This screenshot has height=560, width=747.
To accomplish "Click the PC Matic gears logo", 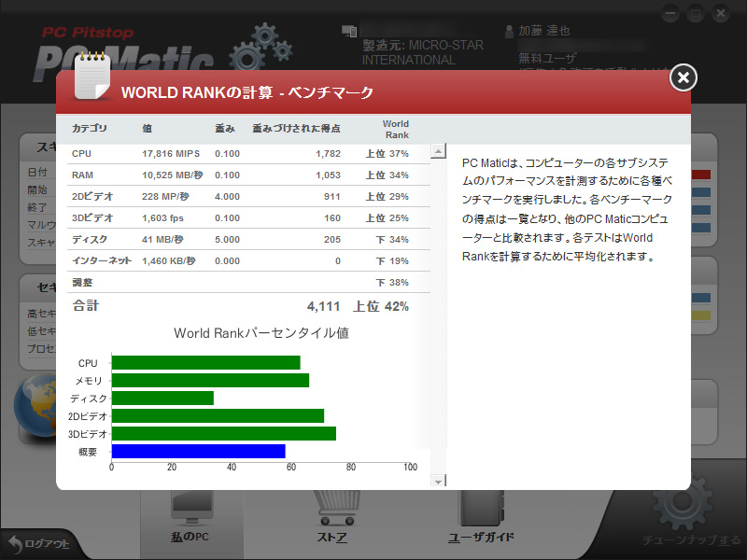I will [261, 49].
